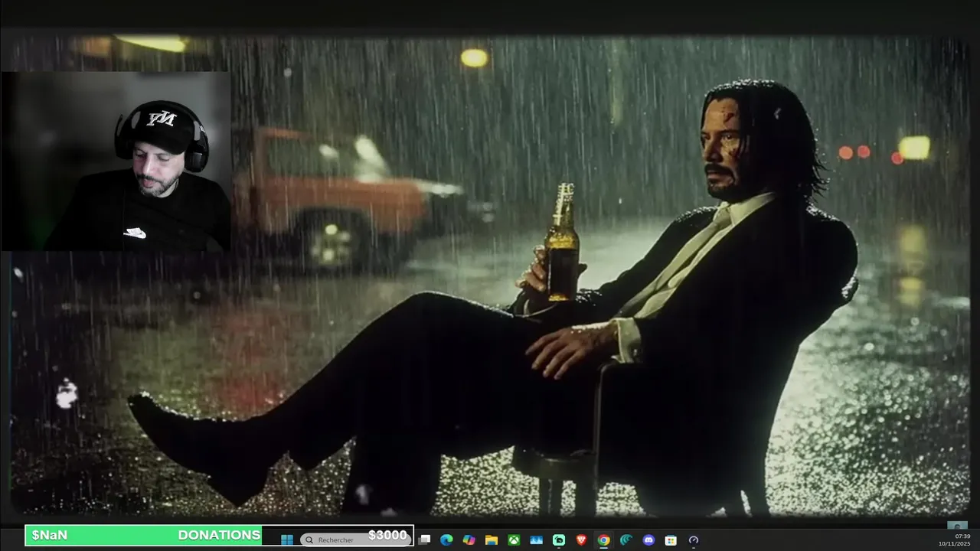Viewport: 980px width, 551px height.
Task: Click the webcam overlay of streamer
Action: pyautogui.click(x=116, y=161)
